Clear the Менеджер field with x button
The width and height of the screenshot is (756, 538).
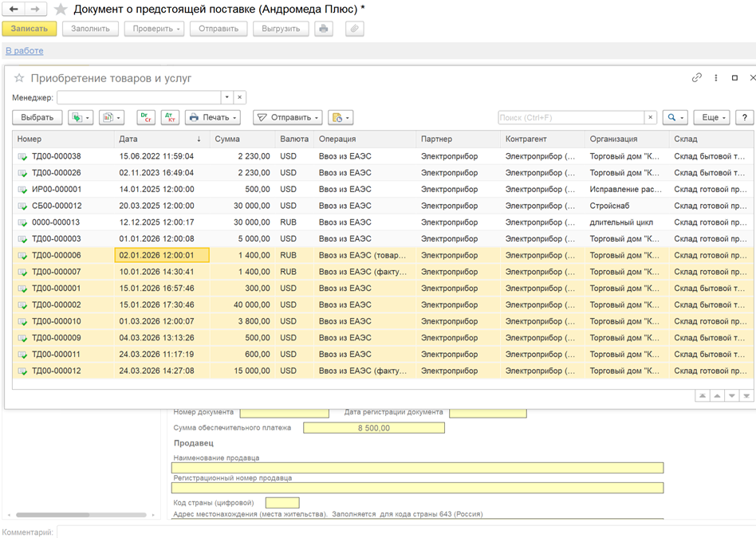239,97
